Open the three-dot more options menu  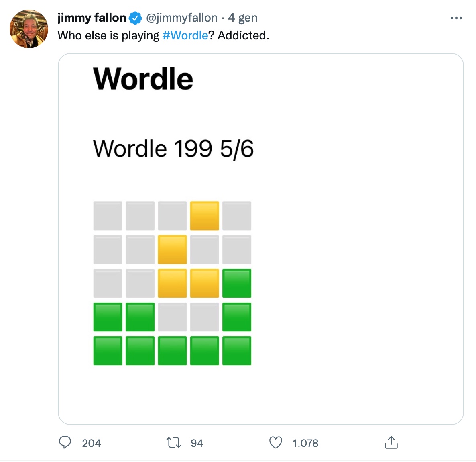pyautogui.click(x=456, y=18)
